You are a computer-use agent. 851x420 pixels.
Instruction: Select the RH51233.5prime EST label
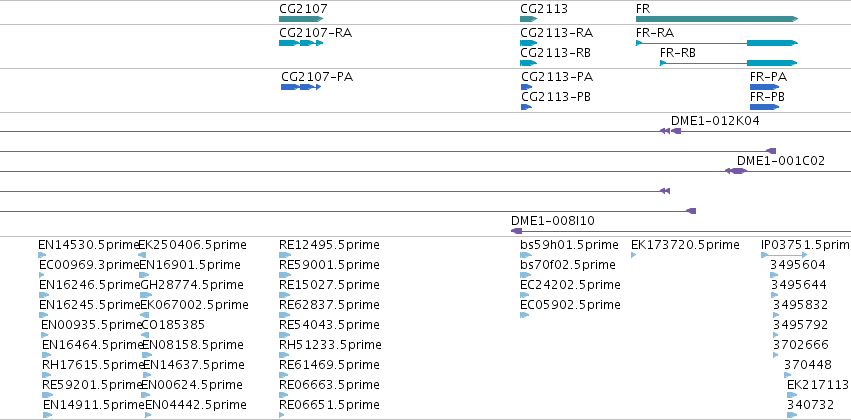330,345
